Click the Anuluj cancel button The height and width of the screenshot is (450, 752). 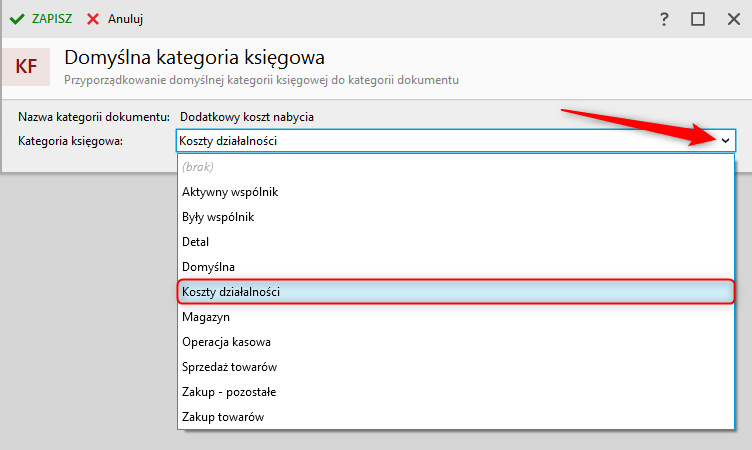[115, 19]
